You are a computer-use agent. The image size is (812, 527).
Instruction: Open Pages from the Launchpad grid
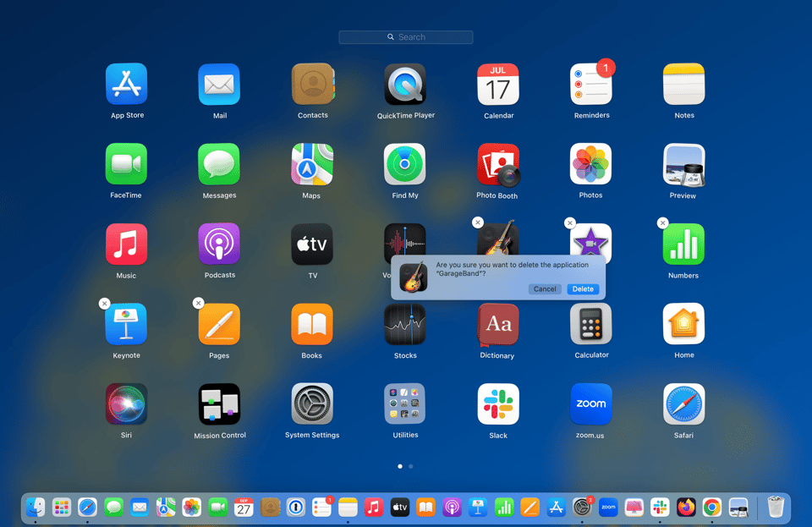(x=219, y=324)
